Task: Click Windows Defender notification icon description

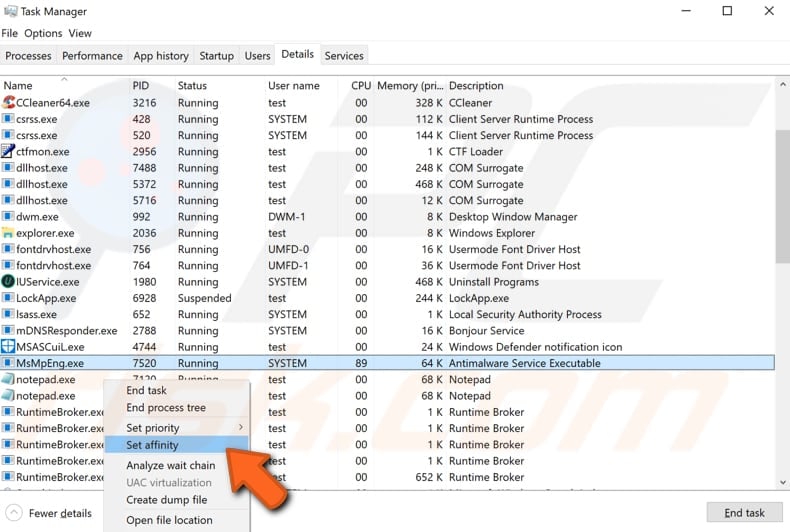Action: 536,347
